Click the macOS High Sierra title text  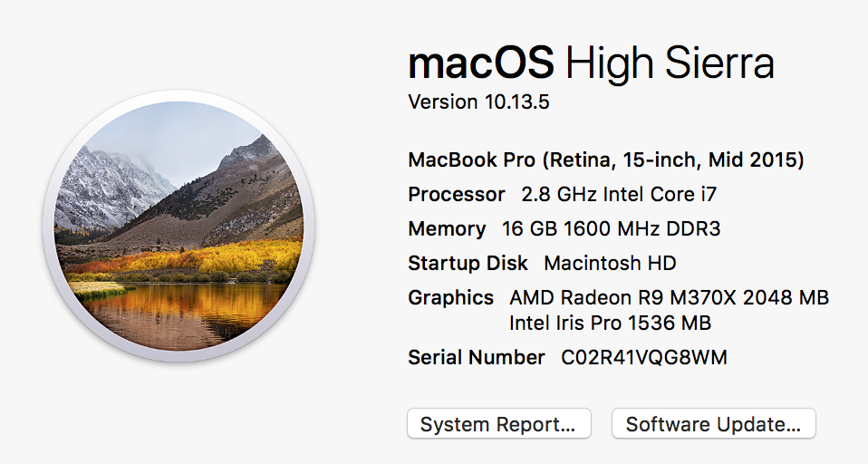click(x=591, y=64)
